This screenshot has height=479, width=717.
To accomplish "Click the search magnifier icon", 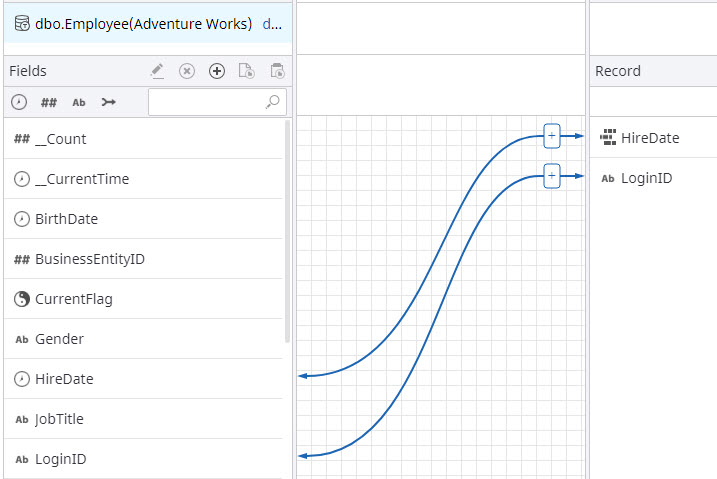I will (x=272, y=102).
